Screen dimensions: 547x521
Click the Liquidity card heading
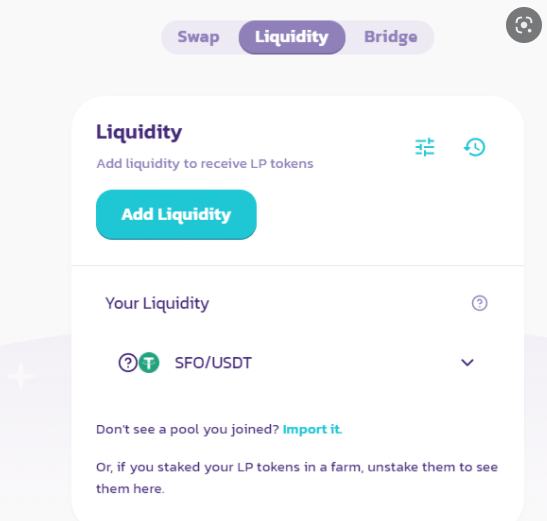(139, 132)
